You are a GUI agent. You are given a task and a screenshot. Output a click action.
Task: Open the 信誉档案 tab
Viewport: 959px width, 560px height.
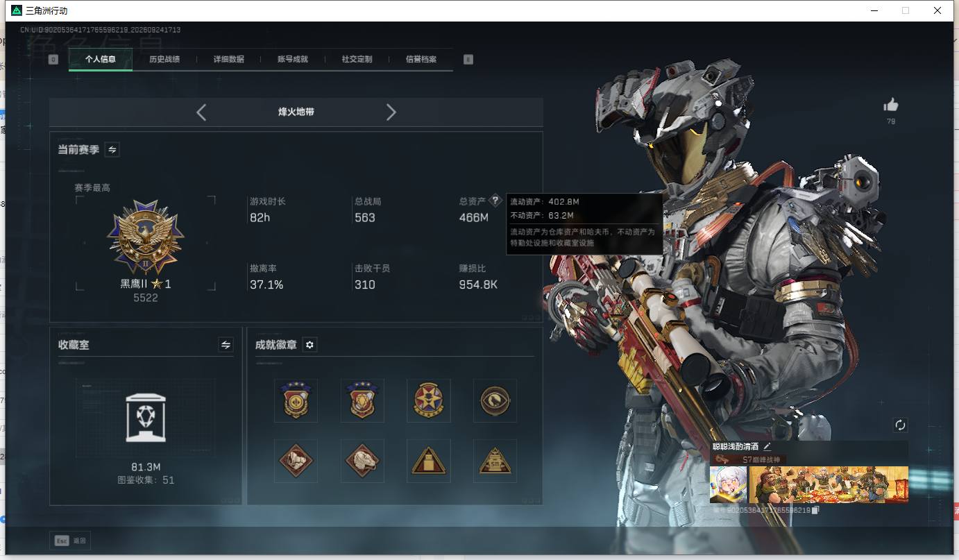421,60
